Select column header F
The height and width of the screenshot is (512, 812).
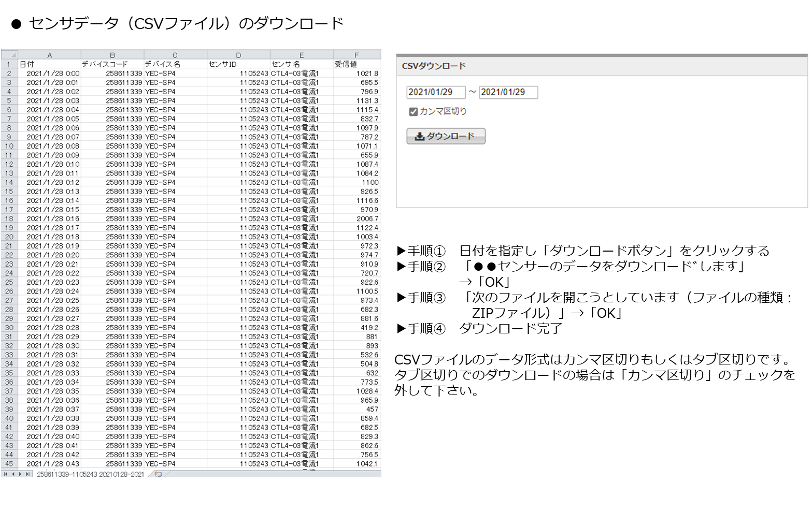(x=357, y=55)
